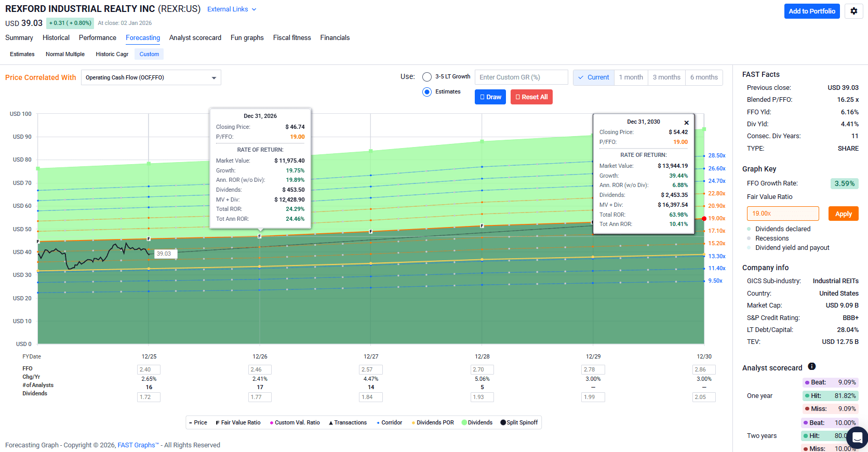Open the Operating Cash Flow dropdown

coord(151,77)
